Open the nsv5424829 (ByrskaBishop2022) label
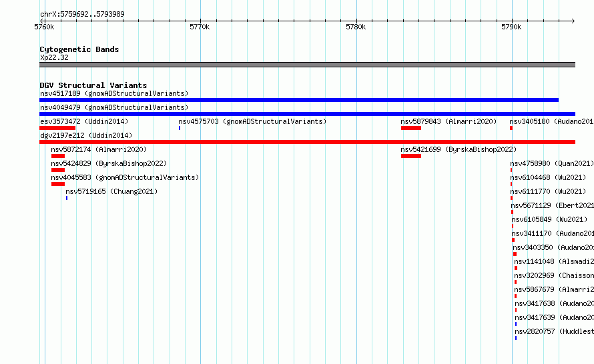The image size is (594, 364). click(109, 163)
